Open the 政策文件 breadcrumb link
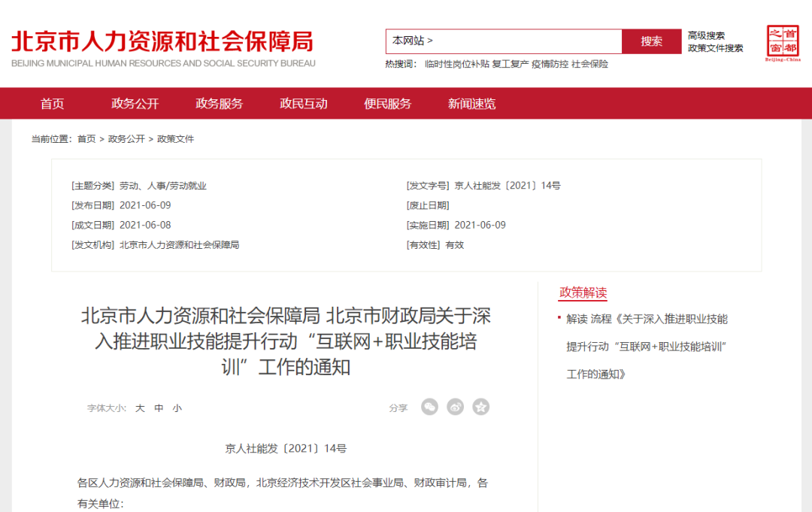 click(x=176, y=139)
